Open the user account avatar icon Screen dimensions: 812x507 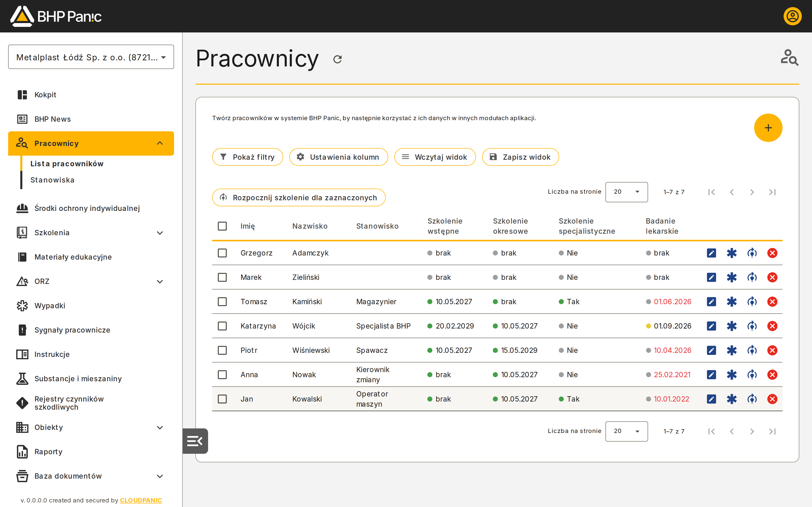pyautogui.click(x=792, y=16)
